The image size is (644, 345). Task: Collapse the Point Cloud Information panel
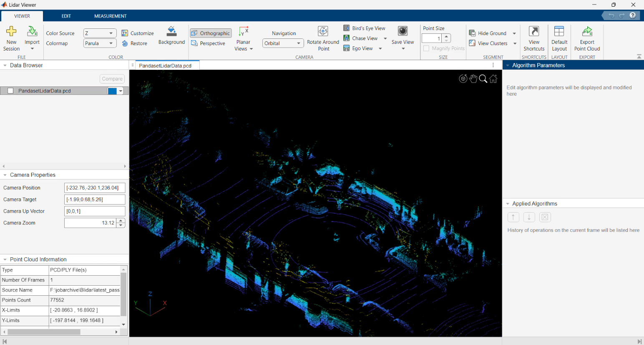(x=5, y=259)
